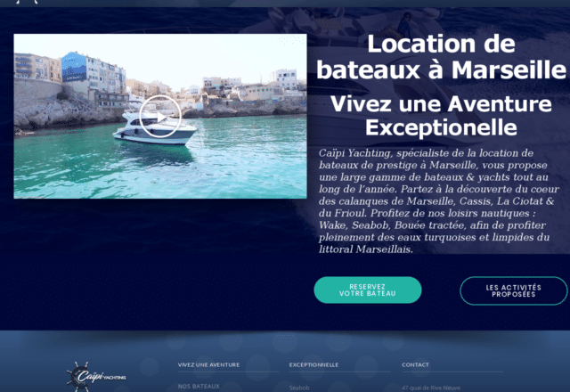Click the 47 quai de Rive Neuve address
Image resolution: width=570 pixels, height=392 pixels.
pyautogui.click(x=431, y=388)
